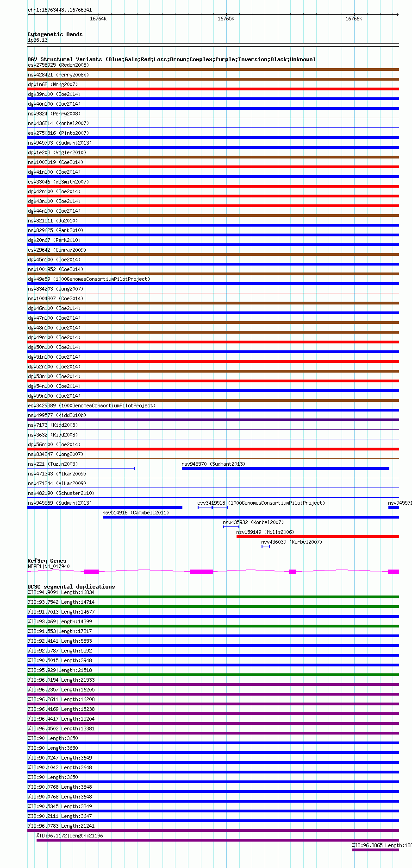Screen dimensions: 412x868
Task: Select %ID:94.9091|Length:16834 duplication
Action: point(61,592)
